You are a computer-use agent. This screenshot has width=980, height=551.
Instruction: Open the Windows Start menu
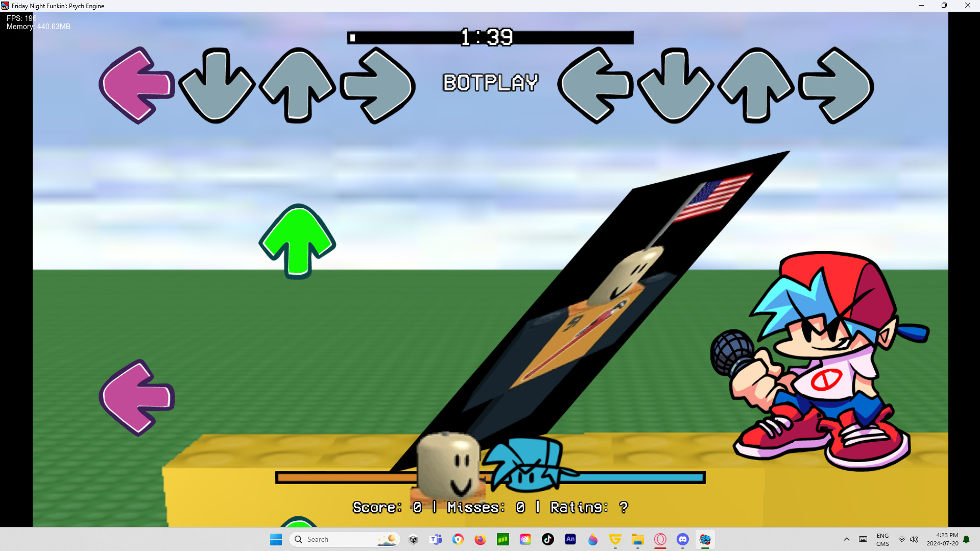pyautogui.click(x=276, y=539)
